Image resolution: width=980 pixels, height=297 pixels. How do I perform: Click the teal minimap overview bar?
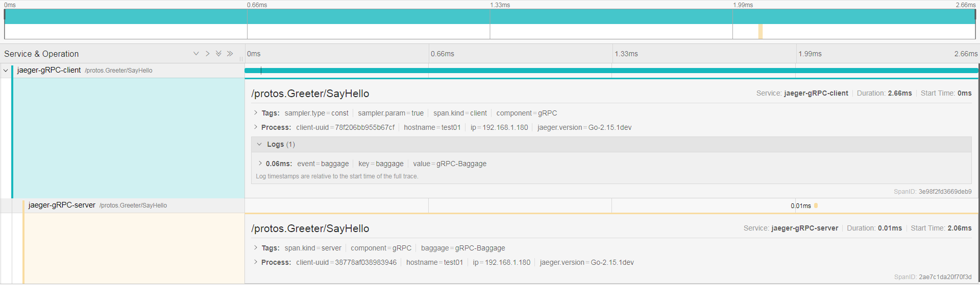(490, 16)
